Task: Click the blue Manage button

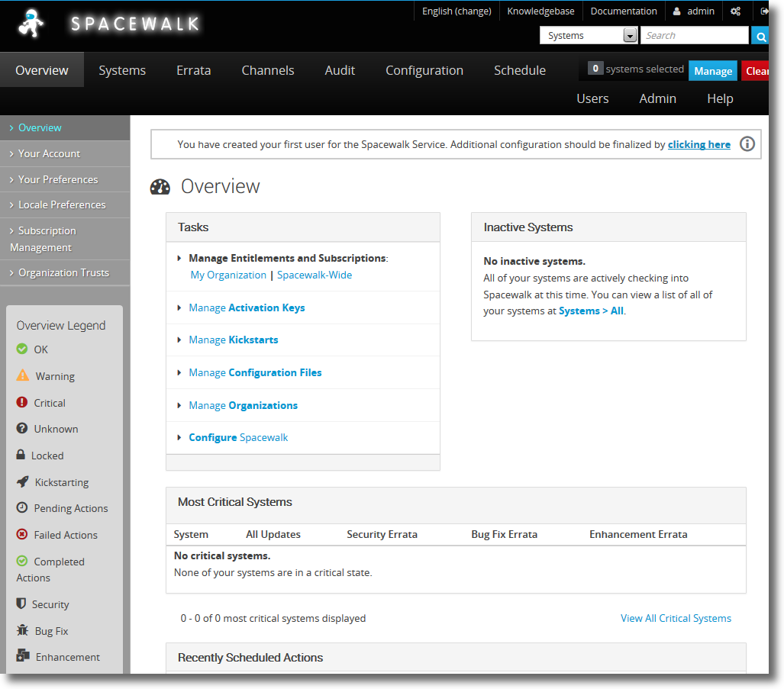Action: pos(713,71)
